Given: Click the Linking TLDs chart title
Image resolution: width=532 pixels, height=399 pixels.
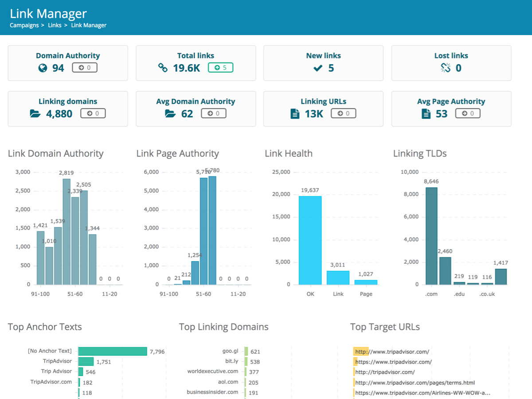Looking at the screenshot, I should coord(420,153).
